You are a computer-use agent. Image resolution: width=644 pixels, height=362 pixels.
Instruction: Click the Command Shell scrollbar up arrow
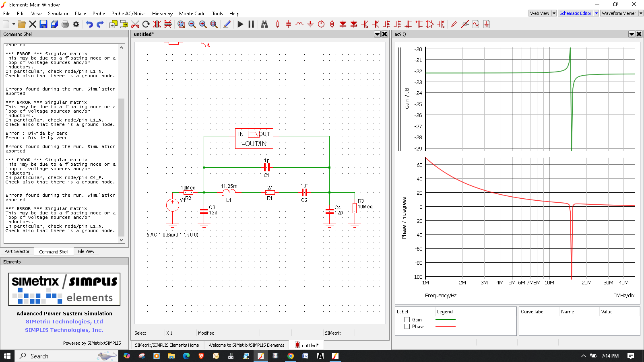(x=122, y=47)
